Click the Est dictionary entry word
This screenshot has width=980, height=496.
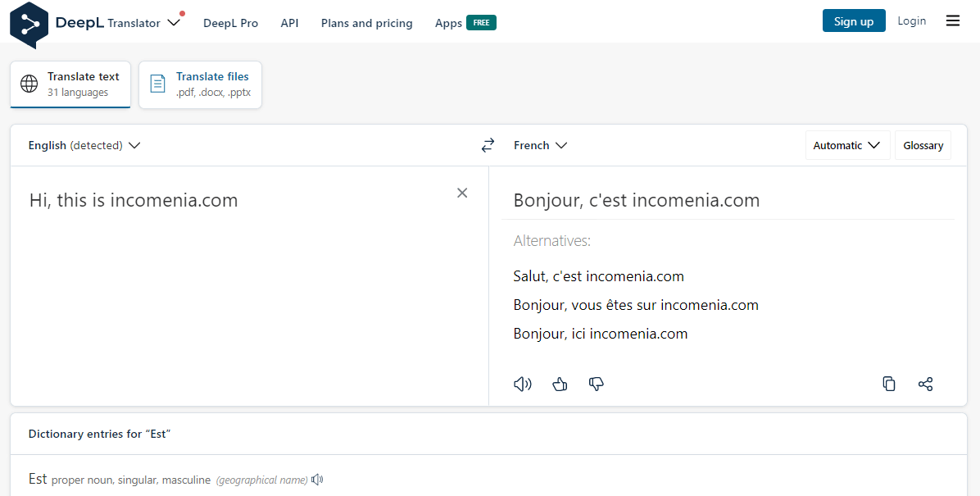click(38, 479)
